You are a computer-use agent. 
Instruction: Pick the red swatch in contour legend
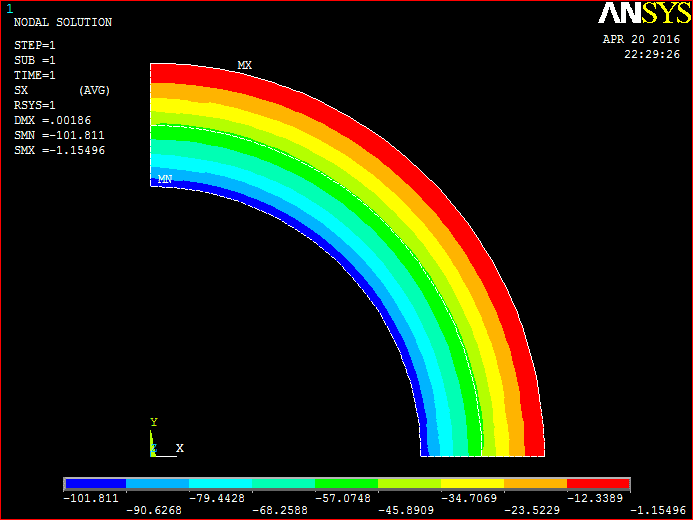[x=598, y=483]
